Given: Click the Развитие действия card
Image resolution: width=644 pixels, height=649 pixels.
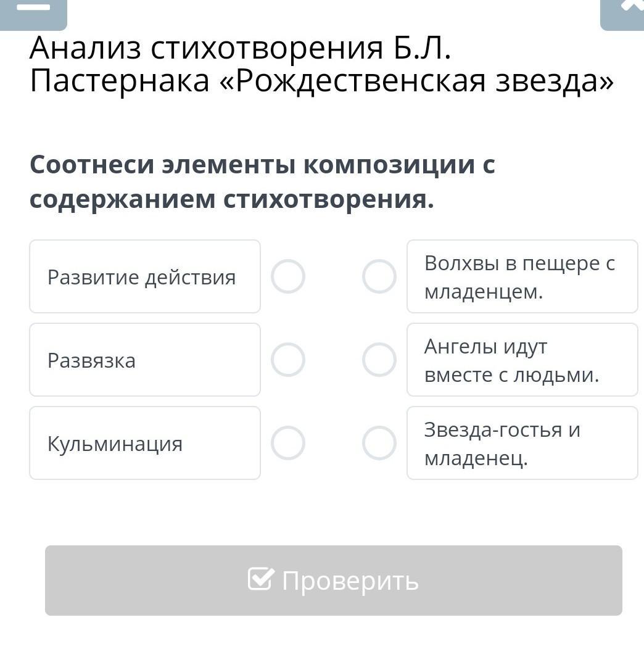Looking at the screenshot, I should point(145,276).
